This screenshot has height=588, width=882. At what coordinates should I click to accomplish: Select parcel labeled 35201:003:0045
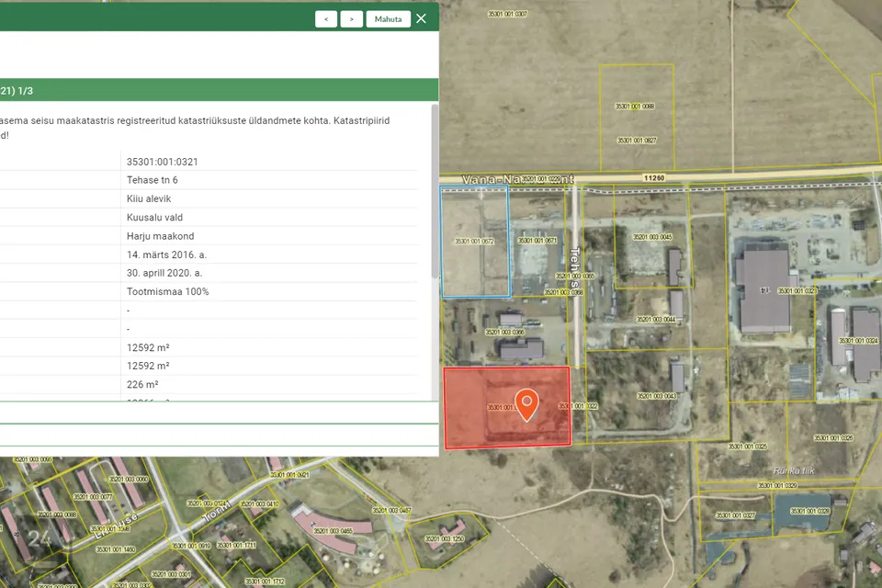(x=652, y=237)
